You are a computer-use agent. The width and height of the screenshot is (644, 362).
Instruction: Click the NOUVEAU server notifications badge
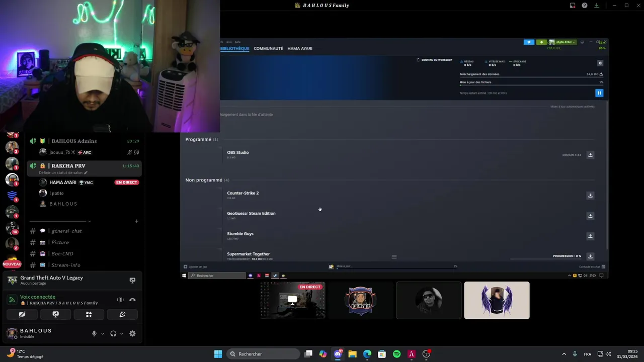point(12,264)
